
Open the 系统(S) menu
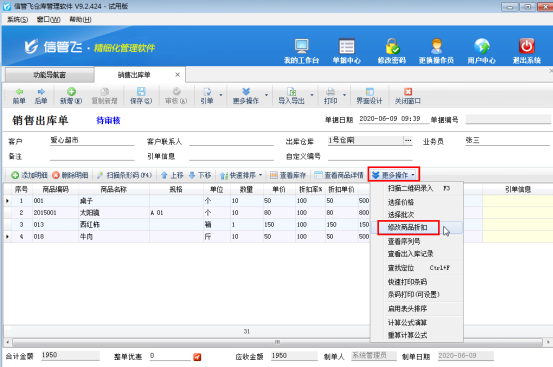[x=18, y=19]
